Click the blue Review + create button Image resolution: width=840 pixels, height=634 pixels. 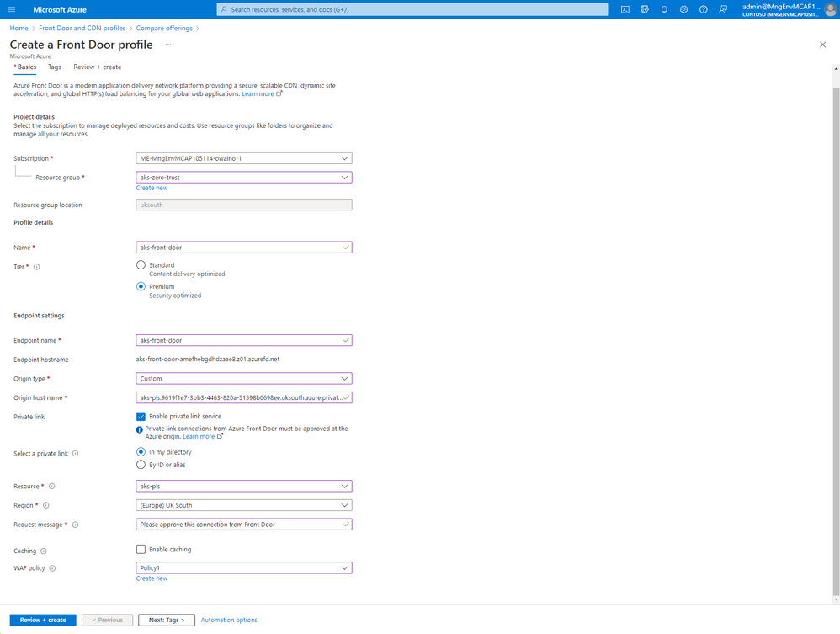[x=43, y=620]
